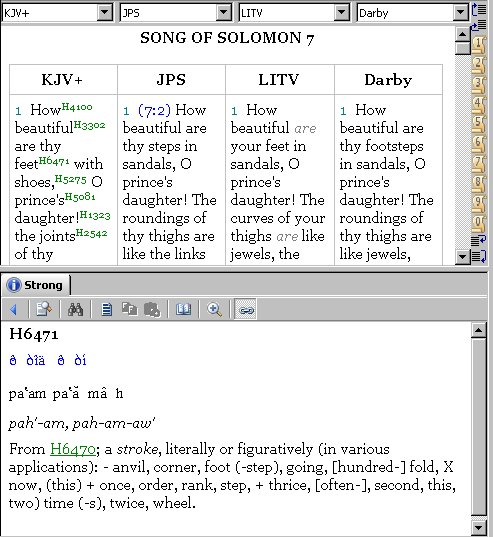
Task: Jump to bookmark scroll number 8
Action: click(479, 184)
